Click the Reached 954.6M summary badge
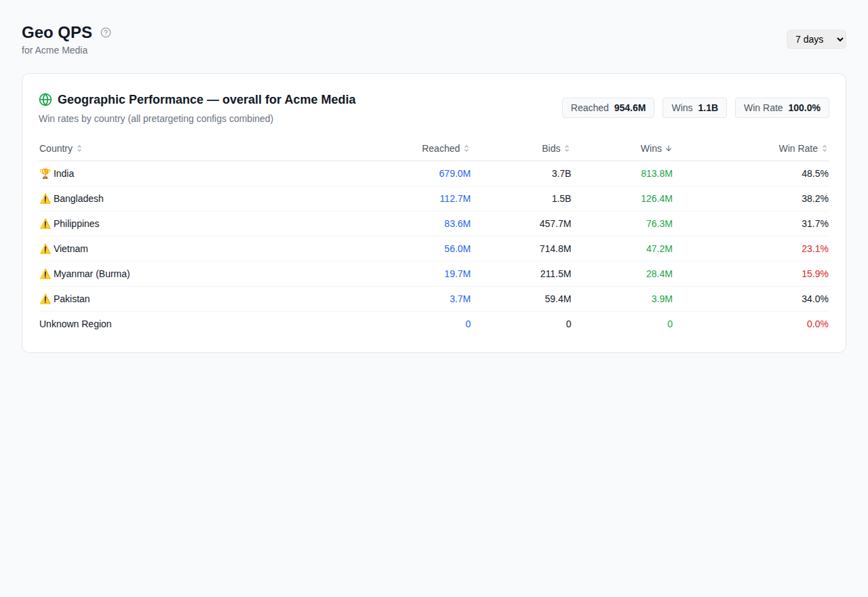This screenshot has height=597, width=868. pyautogui.click(x=608, y=108)
